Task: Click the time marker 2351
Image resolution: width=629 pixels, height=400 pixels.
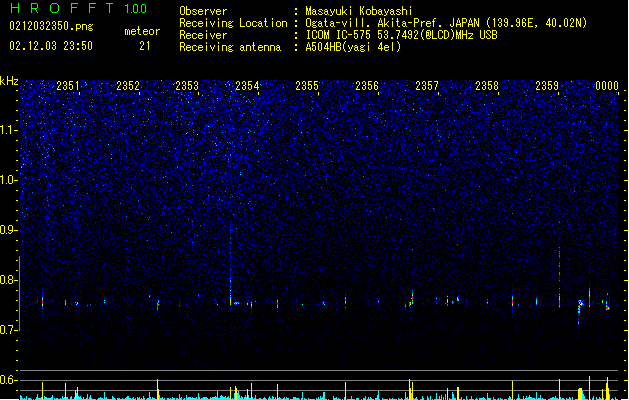Action: coord(68,86)
